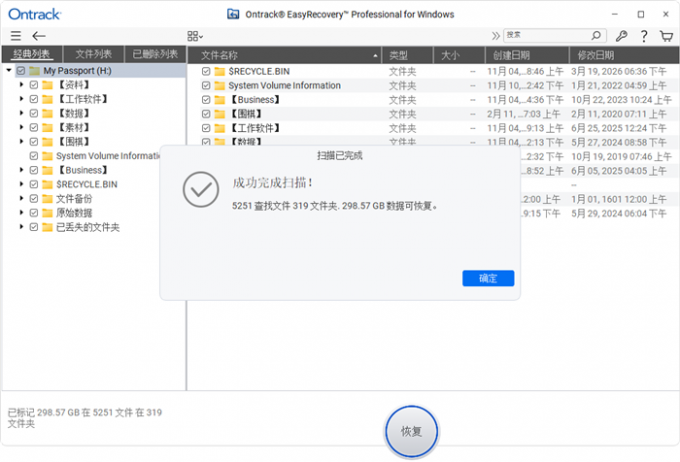Open the shopping cart icon

point(666,36)
